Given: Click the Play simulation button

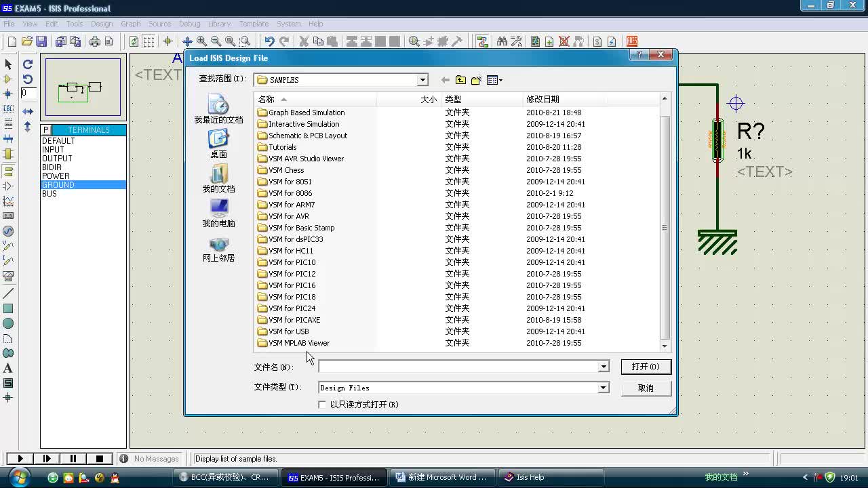Looking at the screenshot, I should tap(20, 459).
